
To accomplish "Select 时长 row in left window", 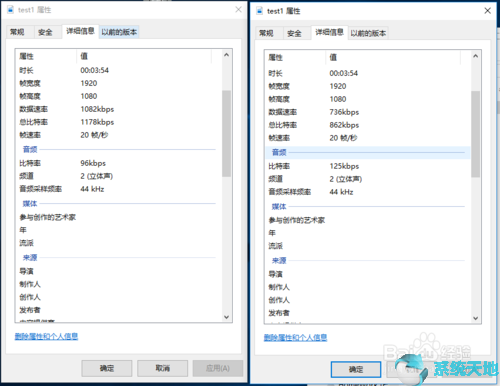I will click(x=118, y=70).
